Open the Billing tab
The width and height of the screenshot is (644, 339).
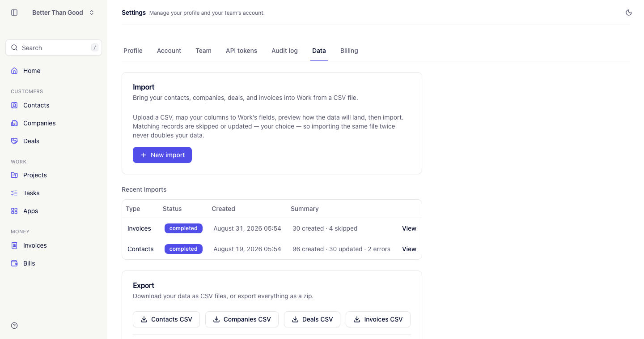[349, 51]
